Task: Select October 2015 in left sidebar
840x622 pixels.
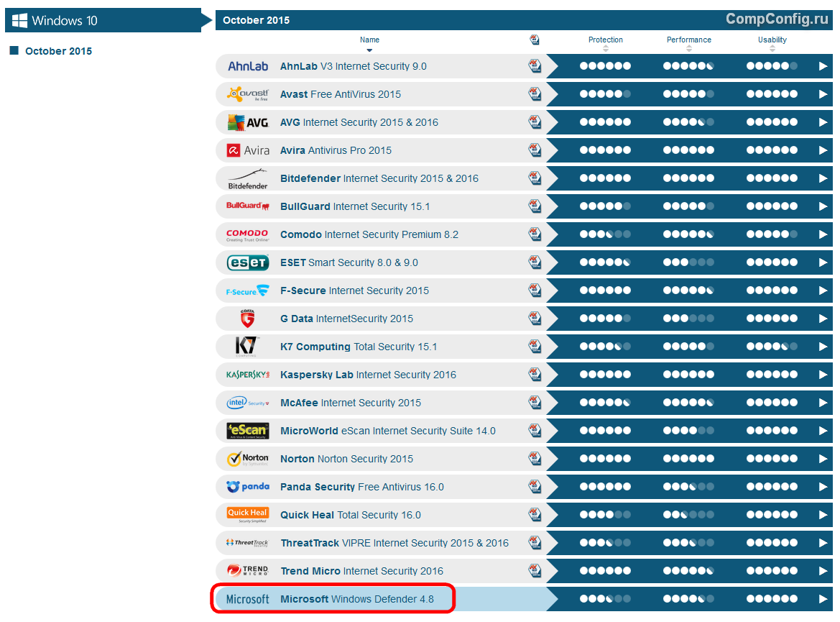Action: point(58,51)
